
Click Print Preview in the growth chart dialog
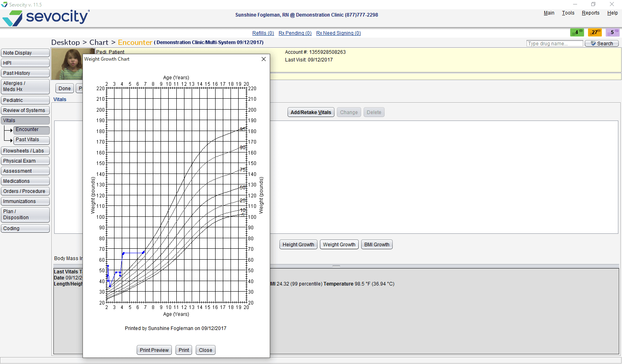coord(154,350)
